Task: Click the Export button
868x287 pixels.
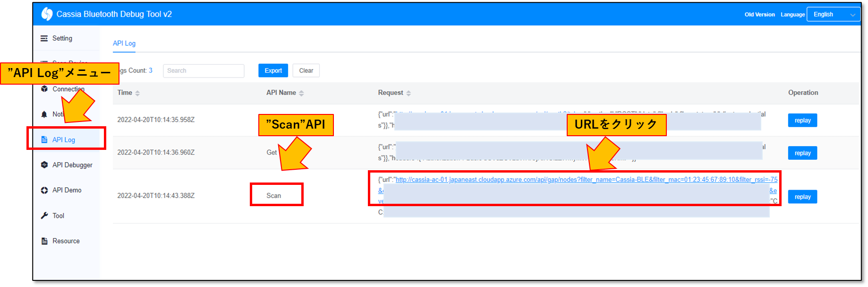Action: point(273,70)
